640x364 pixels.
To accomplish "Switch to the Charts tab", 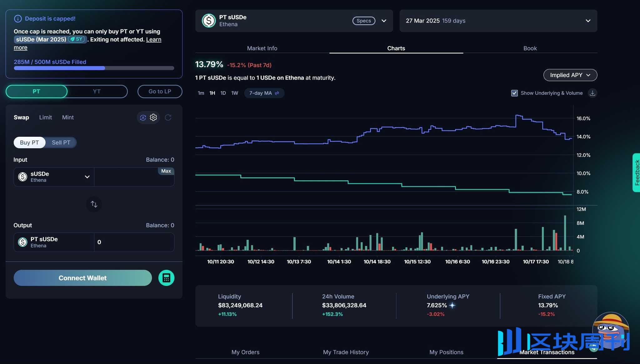I will [x=396, y=48].
